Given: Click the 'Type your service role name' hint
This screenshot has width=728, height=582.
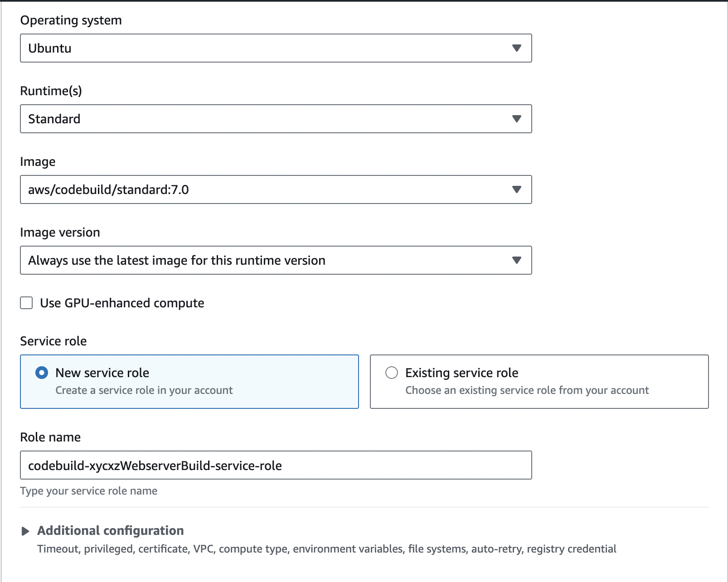Looking at the screenshot, I should tap(89, 491).
